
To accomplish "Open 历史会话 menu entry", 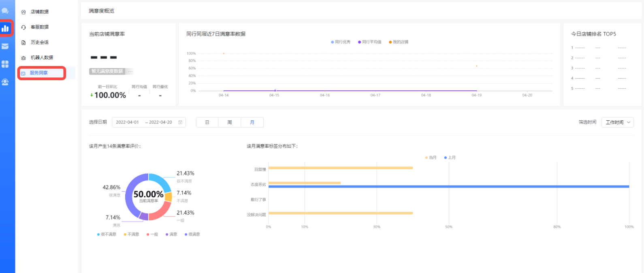I will click(x=39, y=43).
